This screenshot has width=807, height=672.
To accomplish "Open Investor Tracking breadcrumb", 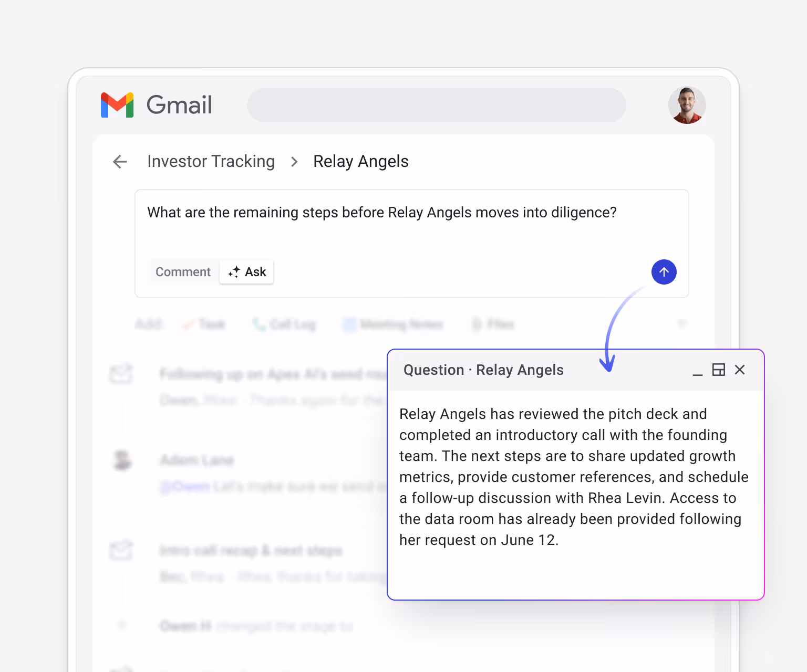I will pyautogui.click(x=211, y=161).
